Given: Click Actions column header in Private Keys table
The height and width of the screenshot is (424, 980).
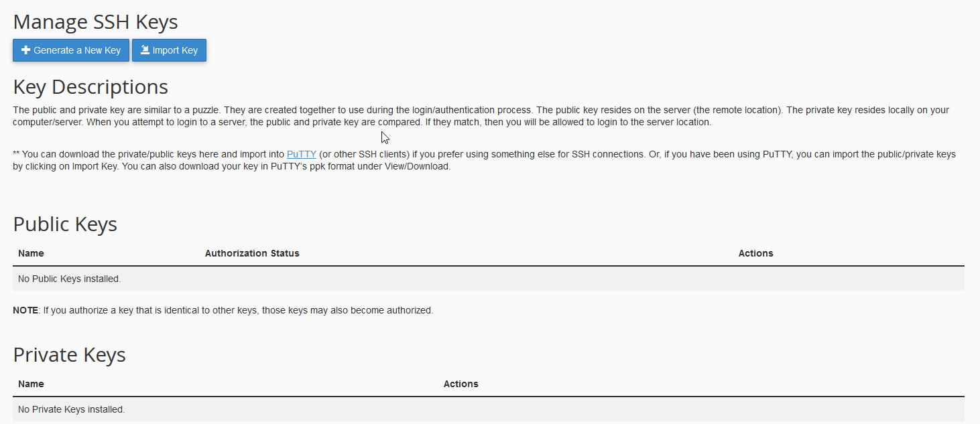Looking at the screenshot, I should (461, 384).
